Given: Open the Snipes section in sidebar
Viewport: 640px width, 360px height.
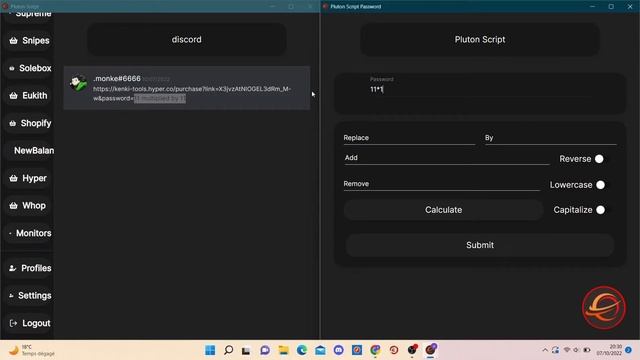Looking at the screenshot, I should pyautogui.click(x=29, y=40).
